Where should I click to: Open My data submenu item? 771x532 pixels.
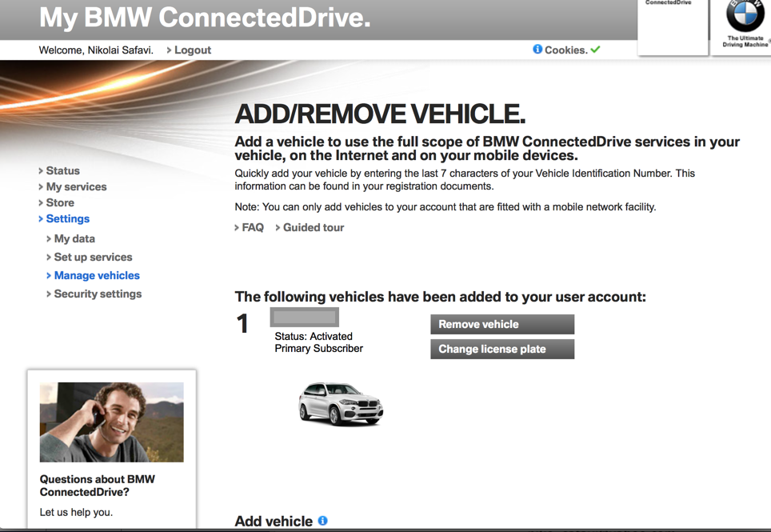pos(71,238)
